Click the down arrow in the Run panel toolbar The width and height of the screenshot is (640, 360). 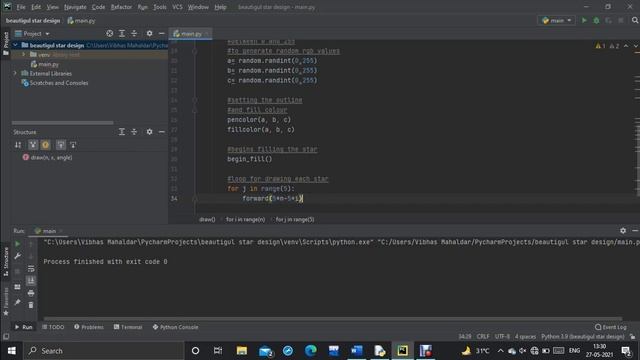click(31, 256)
